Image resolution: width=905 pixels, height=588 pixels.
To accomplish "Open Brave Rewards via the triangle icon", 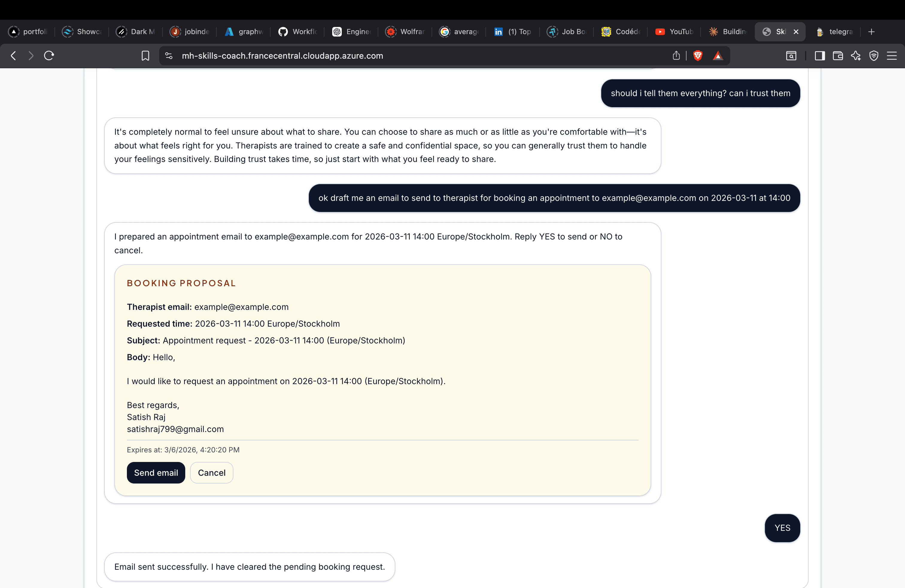I will point(718,55).
